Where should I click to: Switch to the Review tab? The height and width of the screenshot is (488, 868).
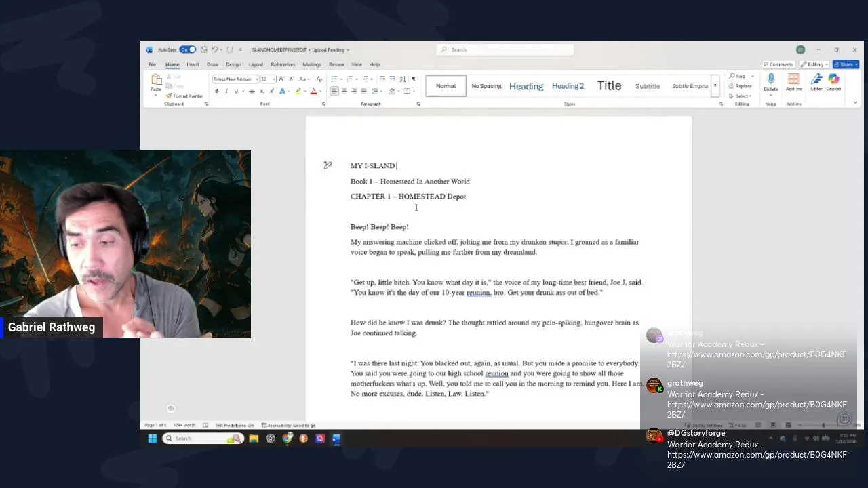(x=336, y=64)
